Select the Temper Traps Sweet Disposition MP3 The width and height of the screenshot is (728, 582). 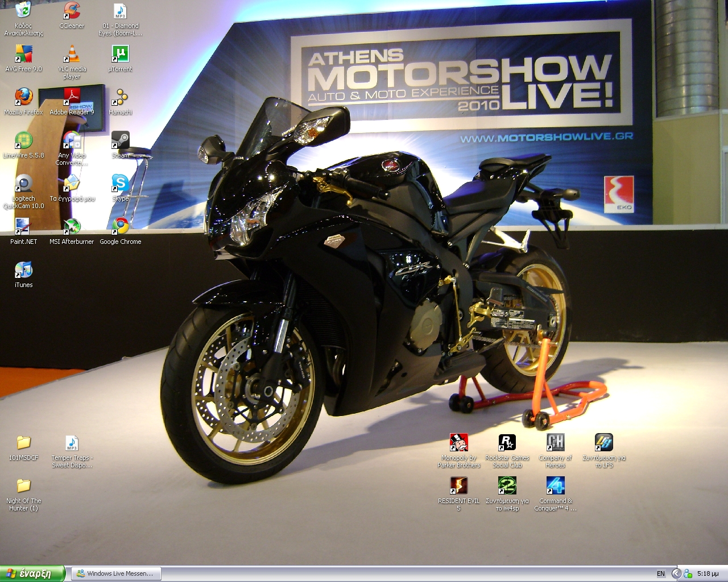pyautogui.click(x=72, y=451)
